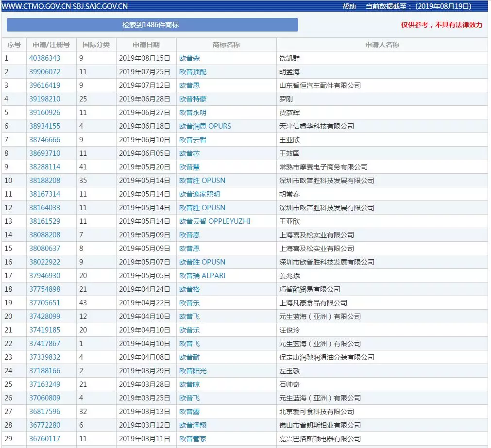The height and width of the screenshot is (448, 491).
Task: Click the 申请日期 column header
Action: 146,45
